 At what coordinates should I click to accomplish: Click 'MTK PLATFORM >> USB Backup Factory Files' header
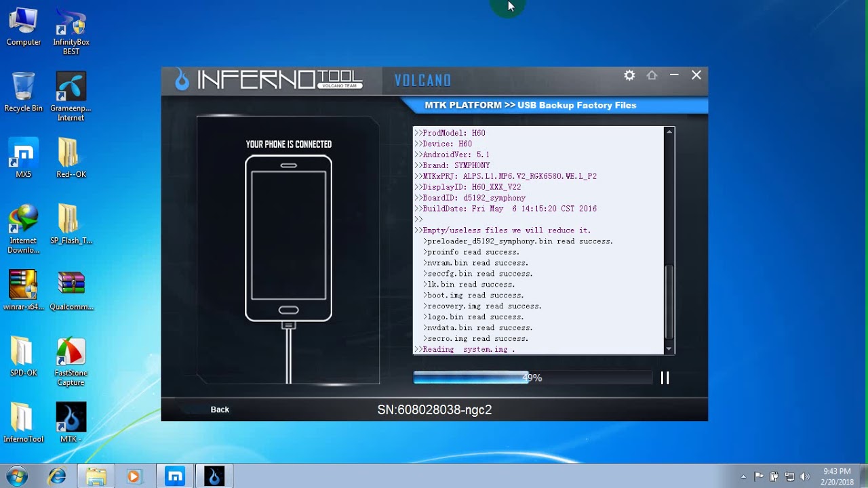[530, 105]
